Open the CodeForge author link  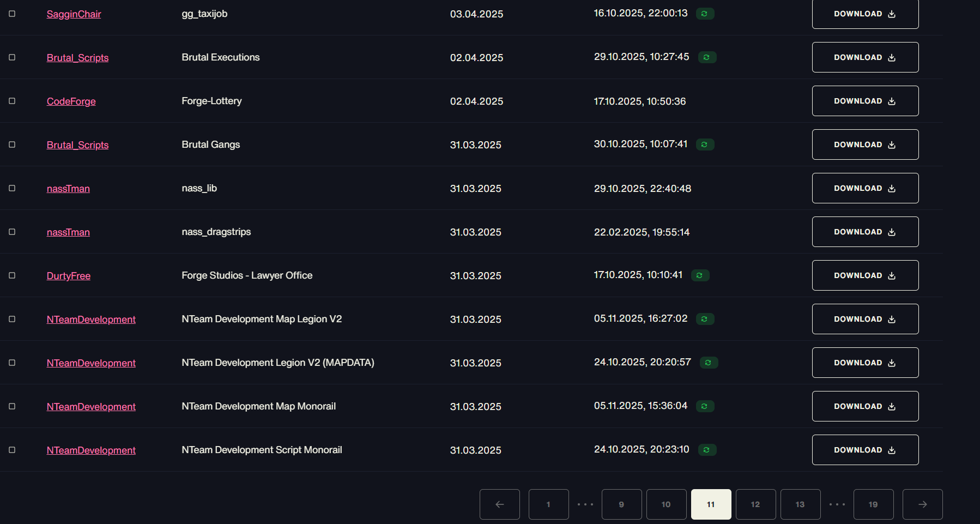coord(71,101)
